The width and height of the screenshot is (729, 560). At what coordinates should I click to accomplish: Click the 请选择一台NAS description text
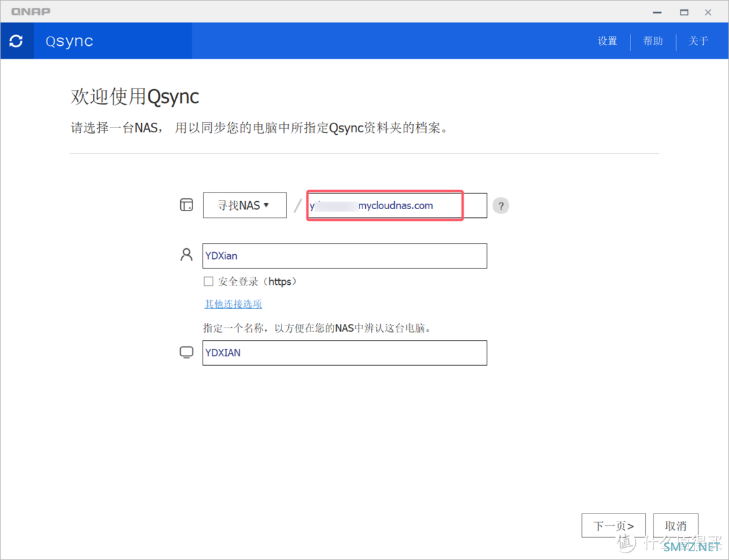click(260, 128)
